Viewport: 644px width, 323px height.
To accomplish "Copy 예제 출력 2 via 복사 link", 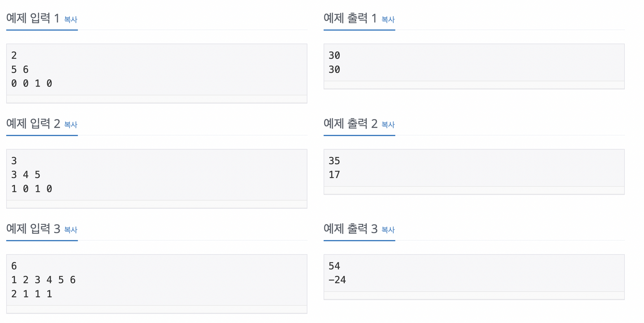I will [x=388, y=125].
